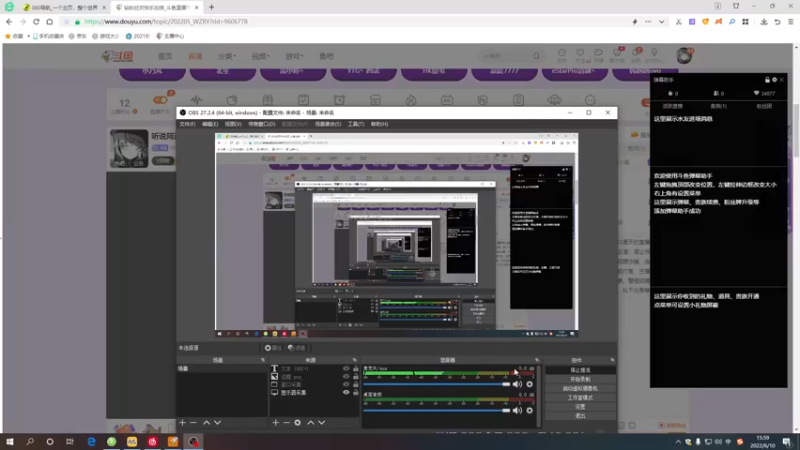The image size is (800, 450).
Task: Open settings gear for 桌面音频 audio
Action: (530, 410)
